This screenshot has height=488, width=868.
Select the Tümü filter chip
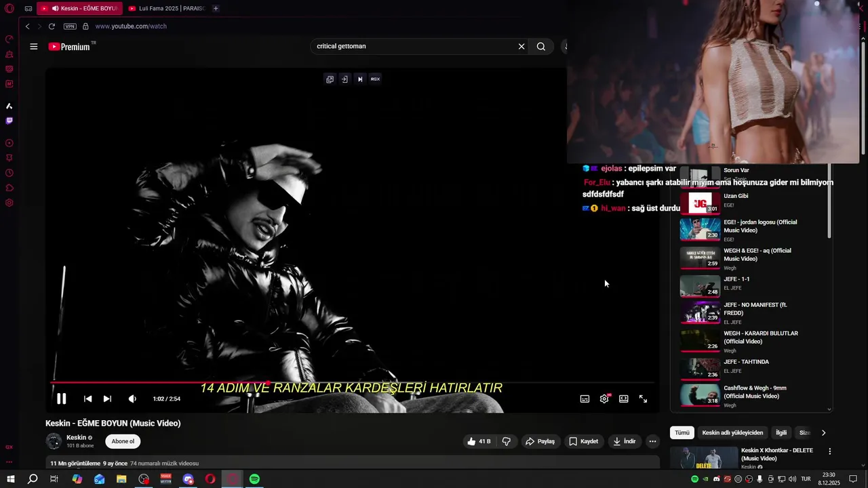(682, 432)
